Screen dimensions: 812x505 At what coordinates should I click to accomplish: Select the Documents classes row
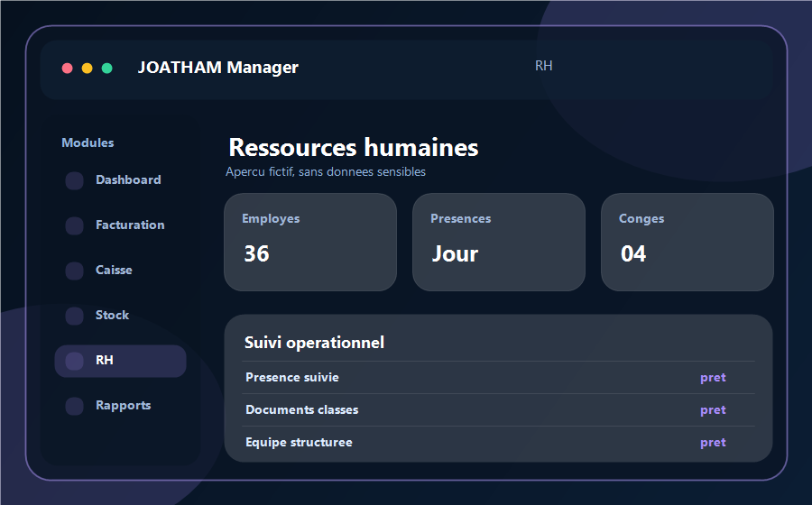click(x=498, y=409)
